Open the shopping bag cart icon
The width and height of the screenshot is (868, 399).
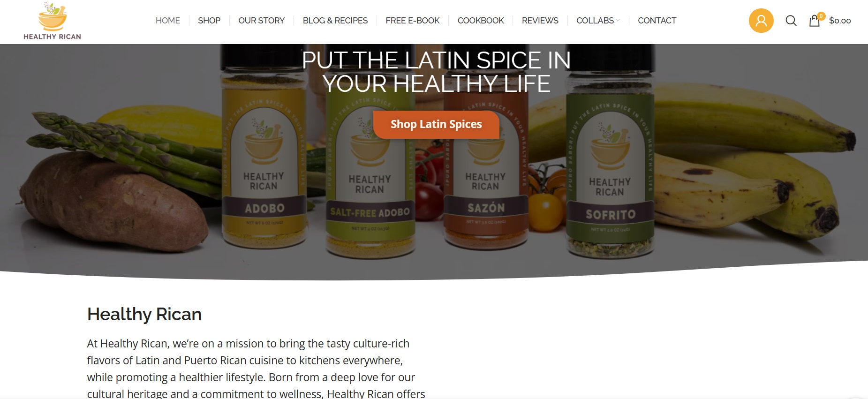pyautogui.click(x=814, y=21)
